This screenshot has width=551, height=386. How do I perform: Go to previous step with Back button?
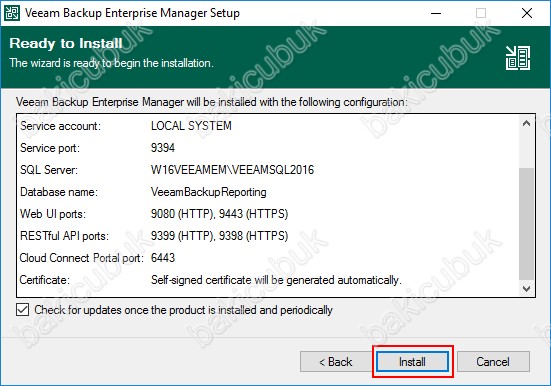point(336,361)
